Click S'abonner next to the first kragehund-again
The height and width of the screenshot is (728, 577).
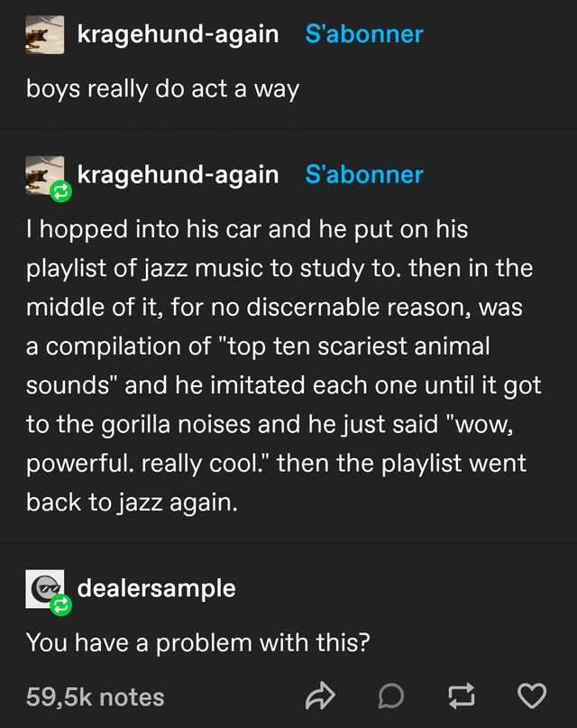[x=364, y=34]
